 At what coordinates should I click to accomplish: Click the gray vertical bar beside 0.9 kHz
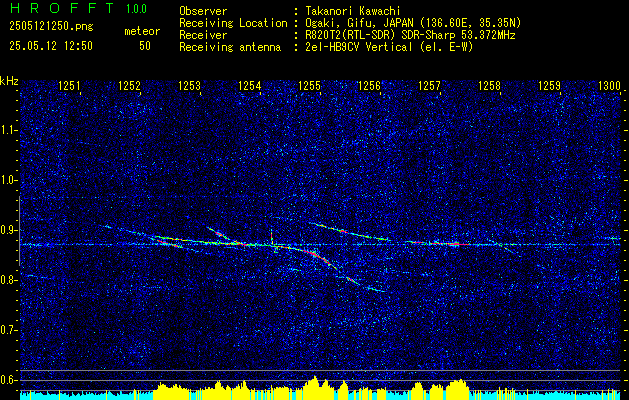(20, 231)
